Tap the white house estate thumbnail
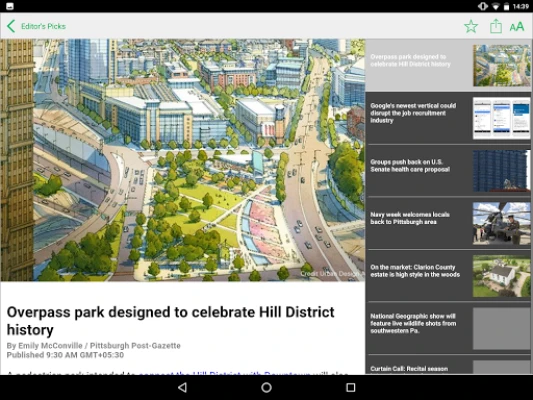The image size is (533, 400). click(501, 276)
